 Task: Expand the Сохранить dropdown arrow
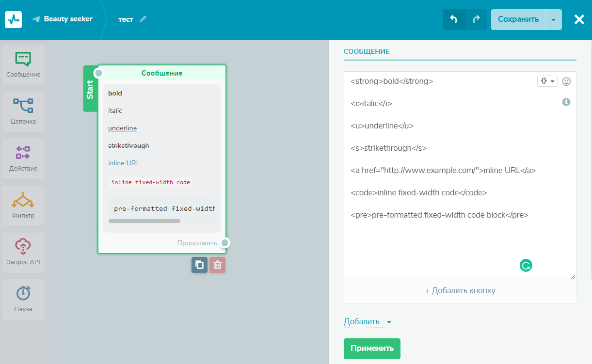pyautogui.click(x=553, y=19)
